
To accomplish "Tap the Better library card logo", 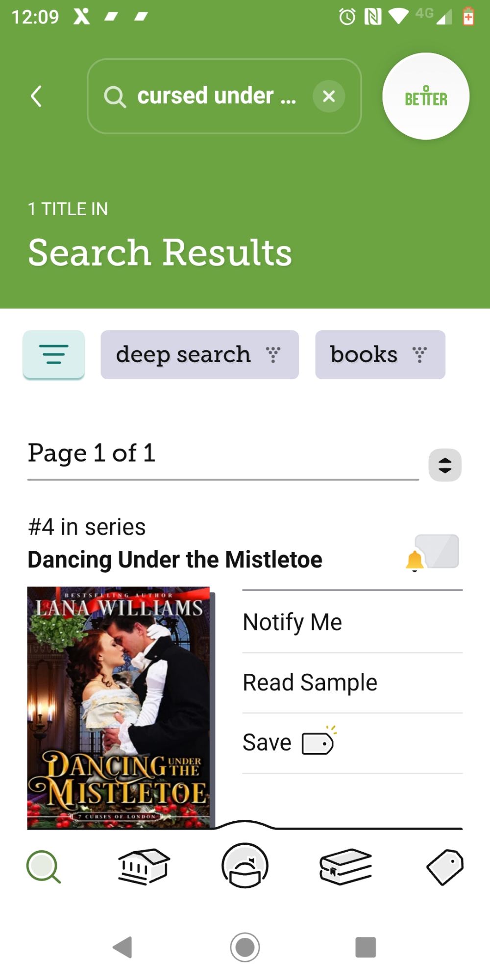I will [426, 97].
